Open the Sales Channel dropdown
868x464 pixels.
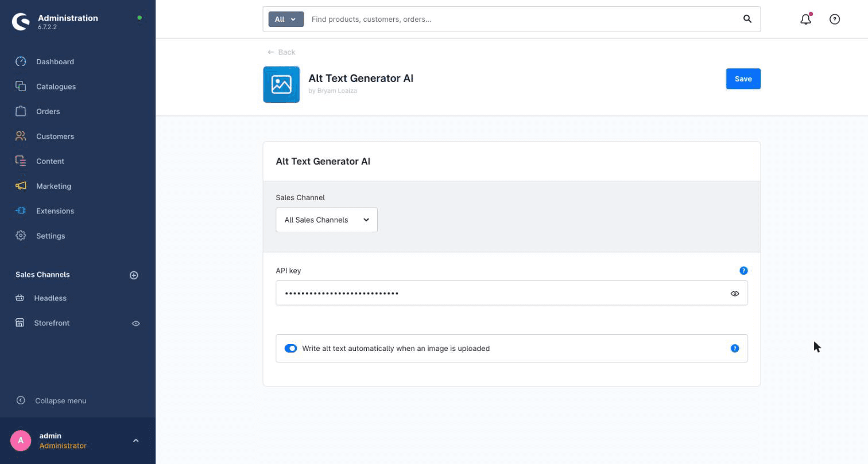pos(327,220)
